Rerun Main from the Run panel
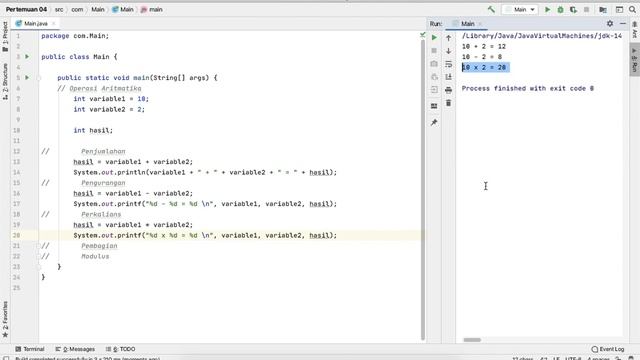Viewport: 640px width, 360px height. [434, 38]
